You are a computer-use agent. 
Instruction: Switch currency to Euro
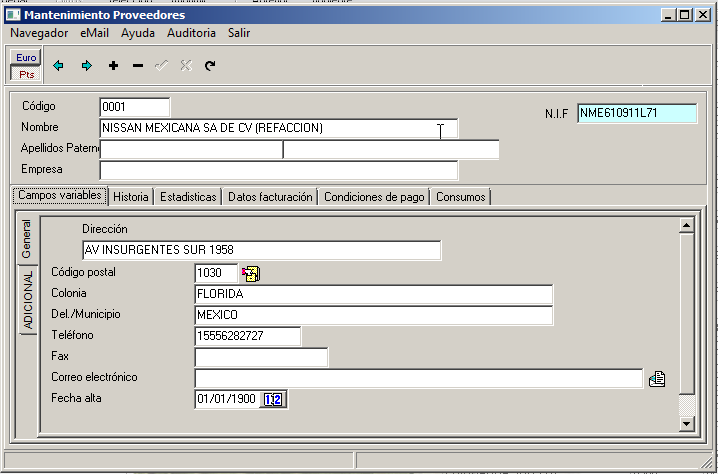coord(26,57)
